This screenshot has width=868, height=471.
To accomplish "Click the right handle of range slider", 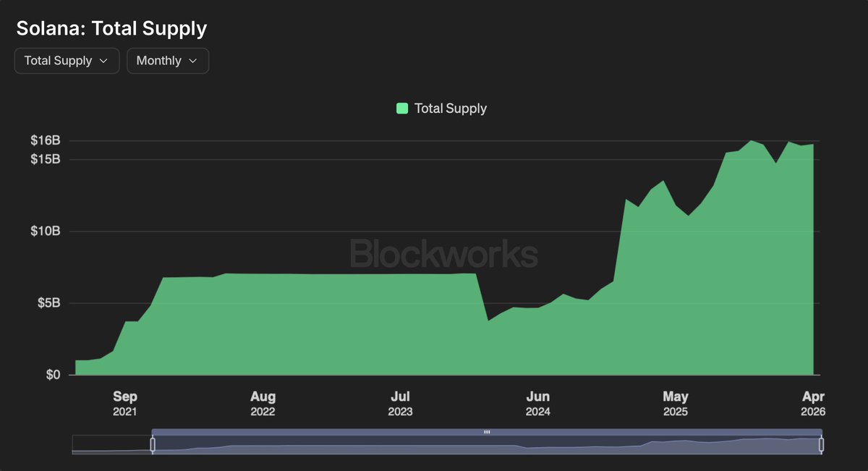I will pyautogui.click(x=821, y=444).
